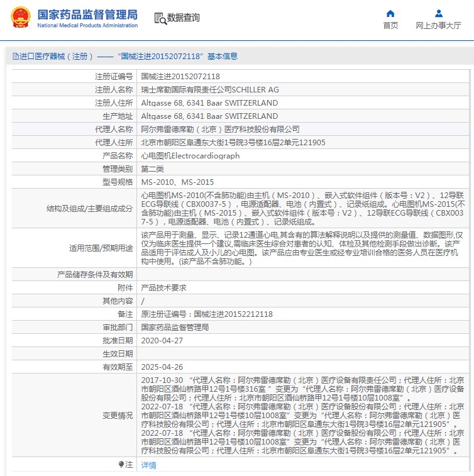Click the document icon before 进口医疗器械
474x476 pixels.
[15, 56]
